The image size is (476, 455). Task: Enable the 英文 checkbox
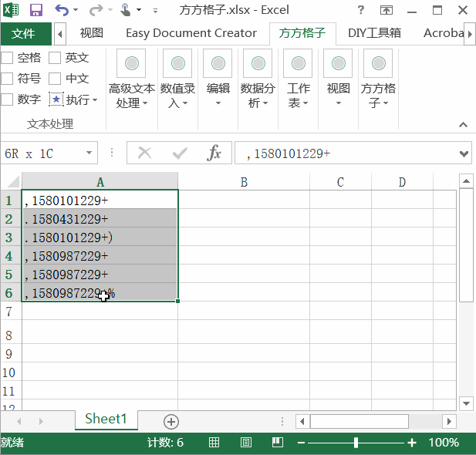[55, 58]
